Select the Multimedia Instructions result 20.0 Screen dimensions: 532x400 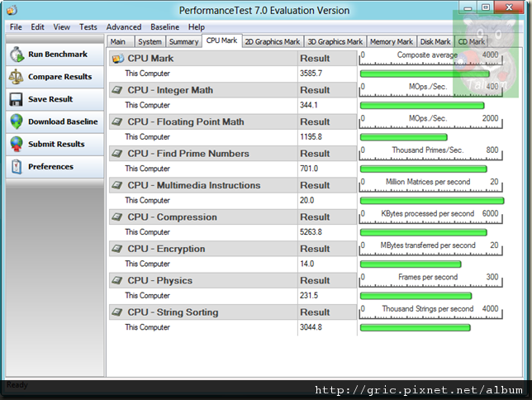point(306,200)
